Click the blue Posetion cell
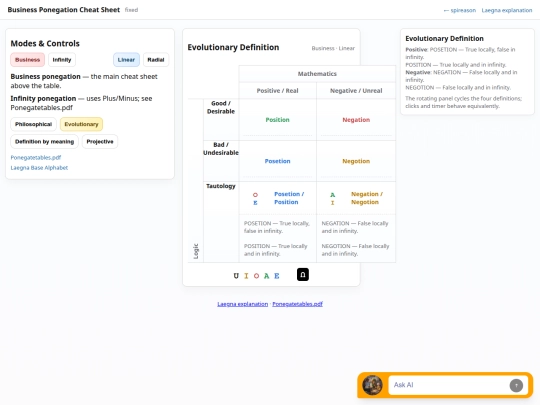Screen dimensions: 540x405 tap(278, 161)
